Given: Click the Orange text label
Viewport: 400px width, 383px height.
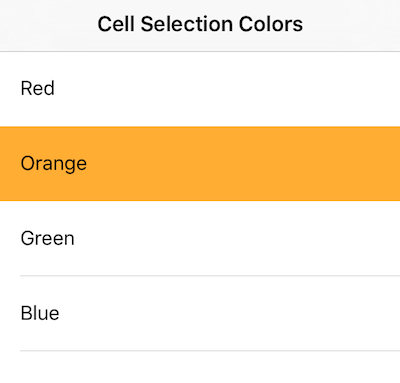Looking at the screenshot, I should click(54, 164).
